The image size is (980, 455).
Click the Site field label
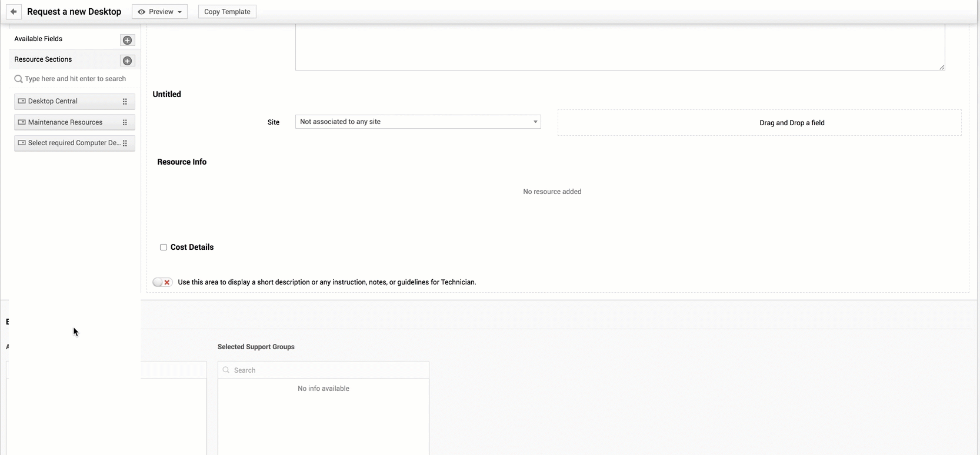[x=274, y=122]
